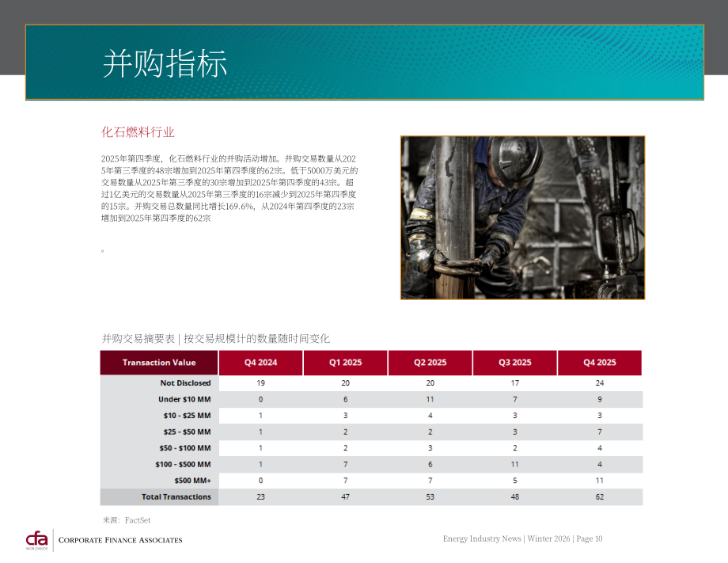Click the page title 并购指标

point(165,63)
